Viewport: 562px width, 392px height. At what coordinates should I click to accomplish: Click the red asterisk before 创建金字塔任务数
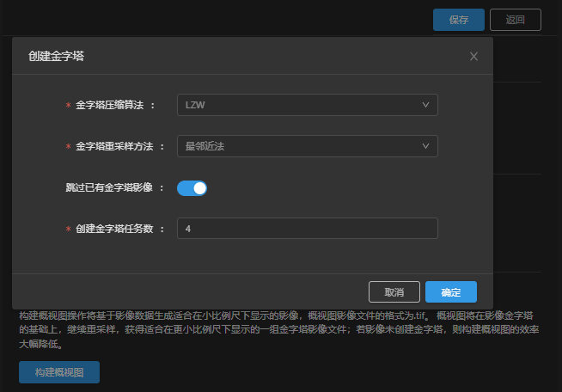click(68, 230)
